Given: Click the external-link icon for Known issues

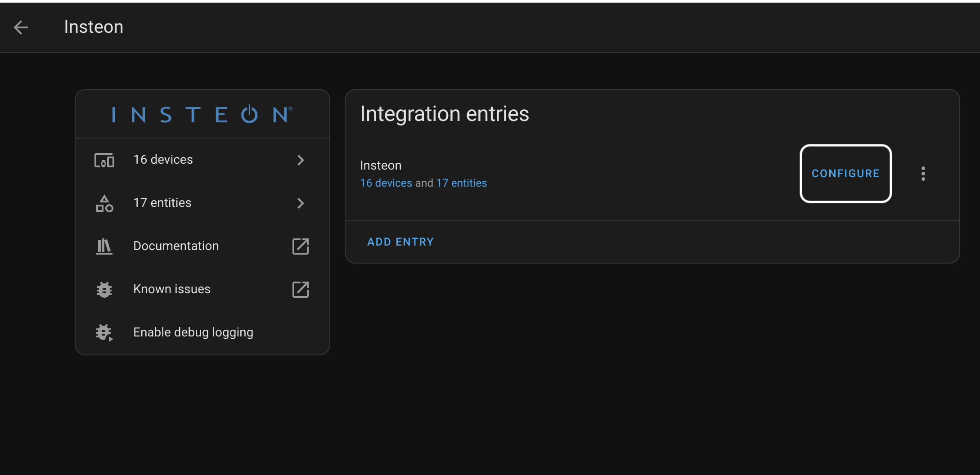Looking at the screenshot, I should tap(301, 290).
